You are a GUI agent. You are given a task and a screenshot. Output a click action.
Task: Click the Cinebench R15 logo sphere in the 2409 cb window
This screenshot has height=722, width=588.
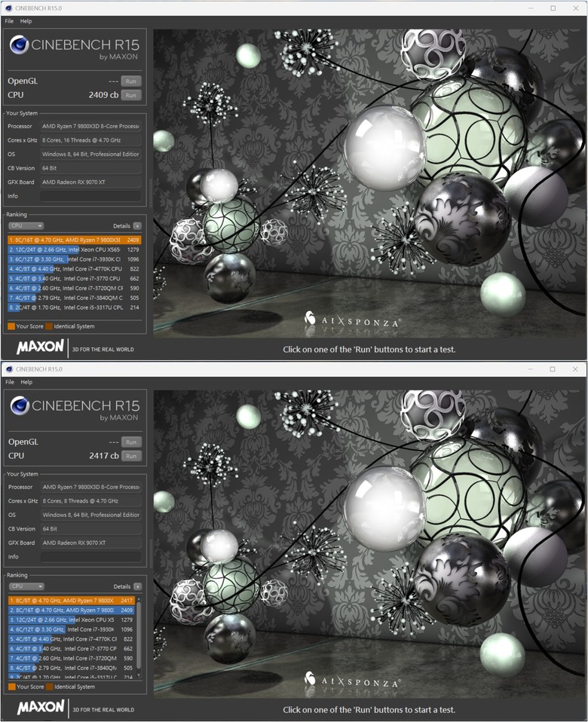(20, 44)
